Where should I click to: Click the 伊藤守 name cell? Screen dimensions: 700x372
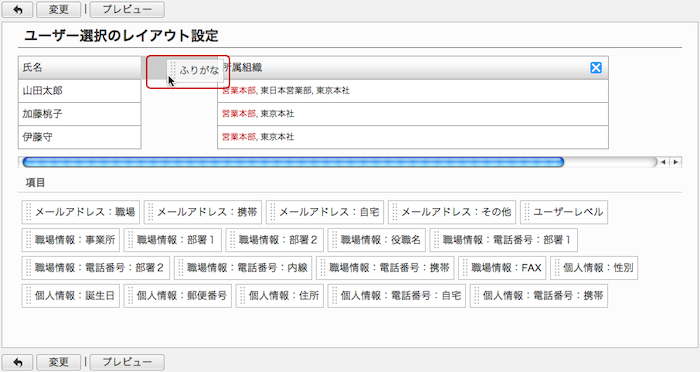pos(79,137)
